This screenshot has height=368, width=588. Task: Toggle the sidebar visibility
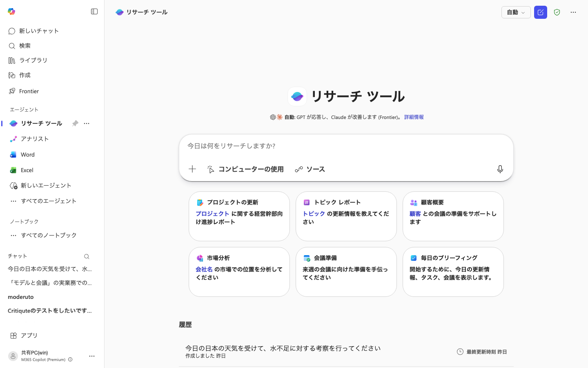coord(94,11)
